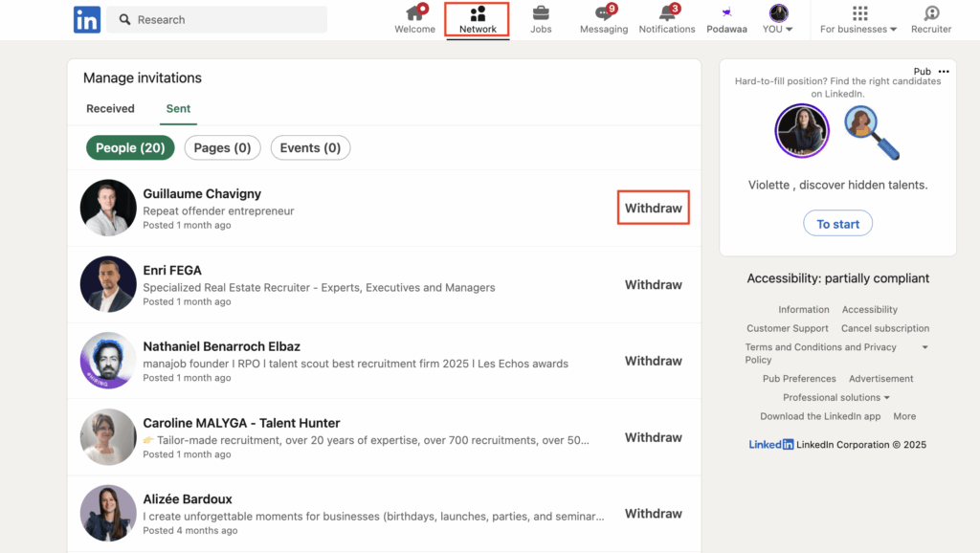Open the Guillaume Chavigny name link
The height and width of the screenshot is (553, 980).
click(x=202, y=193)
